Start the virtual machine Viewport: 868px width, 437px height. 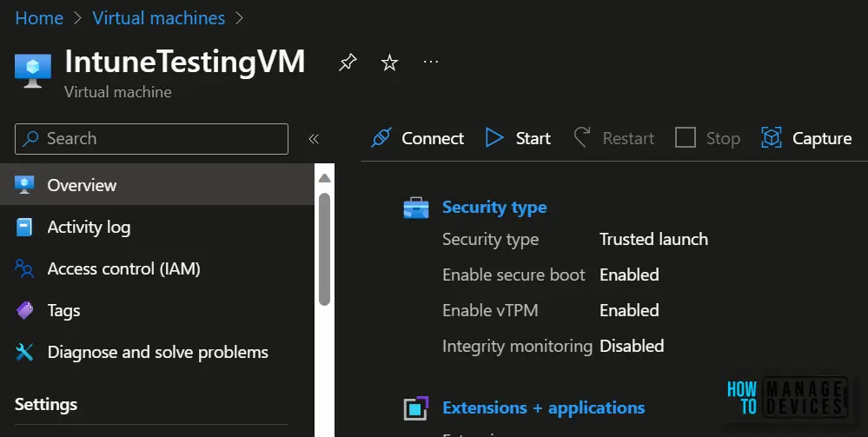coord(518,138)
